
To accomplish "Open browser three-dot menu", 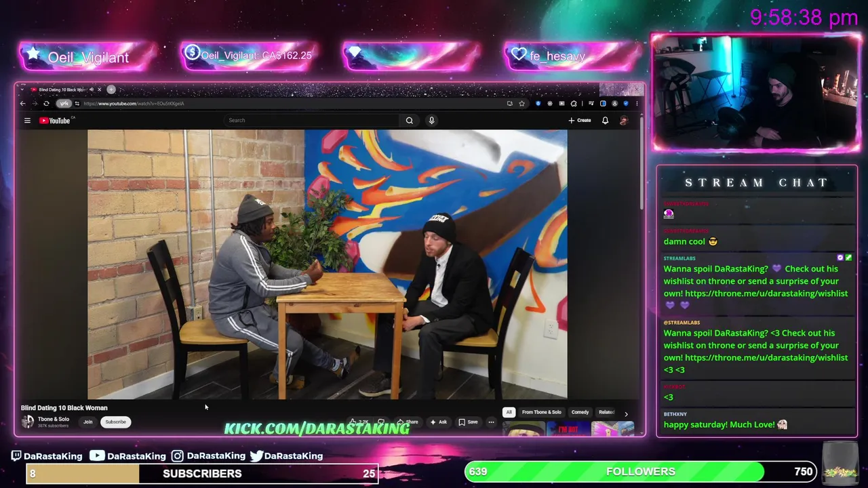I will (x=637, y=104).
